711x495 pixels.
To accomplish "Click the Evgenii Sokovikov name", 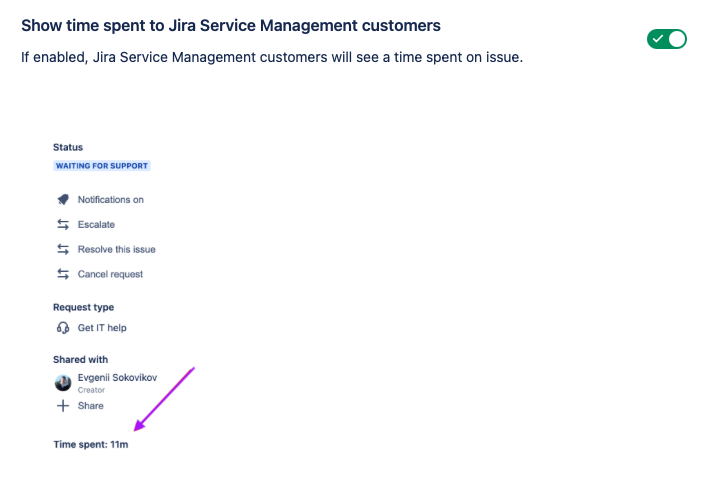I will [117, 378].
